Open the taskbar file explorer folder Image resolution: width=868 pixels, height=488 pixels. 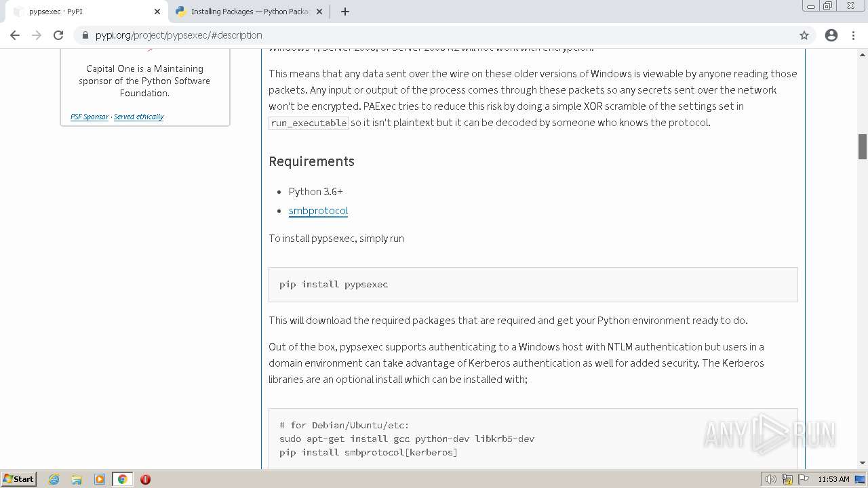[77, 479]
